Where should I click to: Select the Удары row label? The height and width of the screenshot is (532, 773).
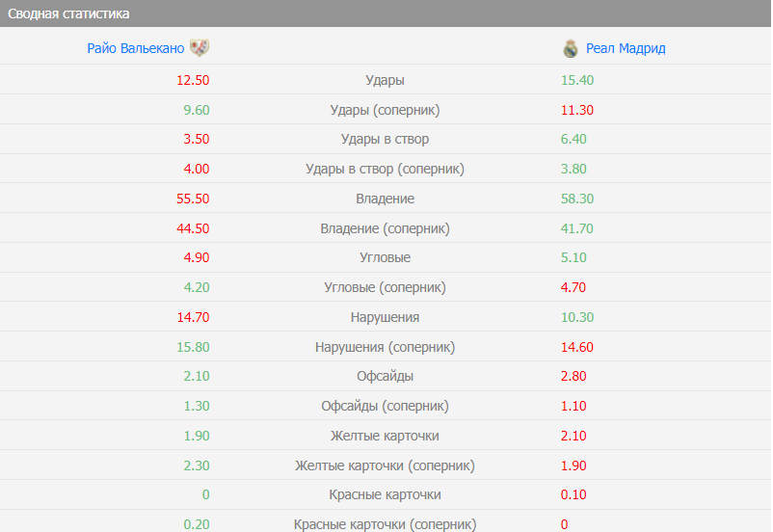[x=385, y=80]
